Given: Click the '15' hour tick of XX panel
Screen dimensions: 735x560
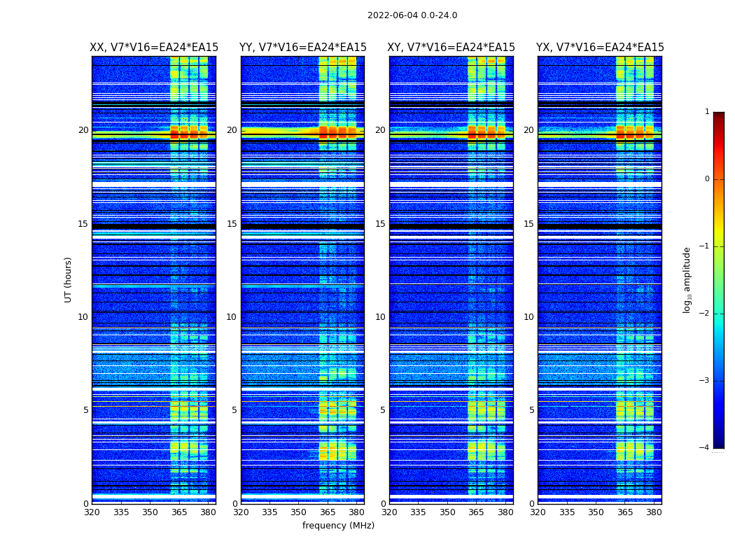Looking at the screenshot, I should click(x=83, y=224).
